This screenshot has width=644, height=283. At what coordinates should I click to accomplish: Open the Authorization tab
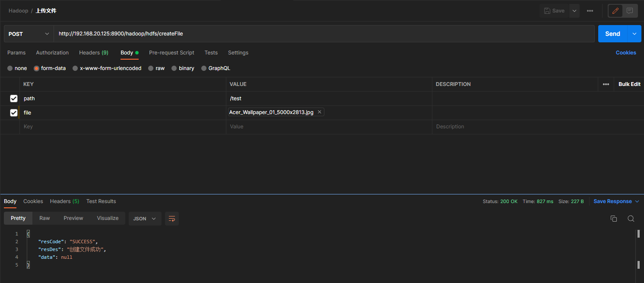(52, 53)
